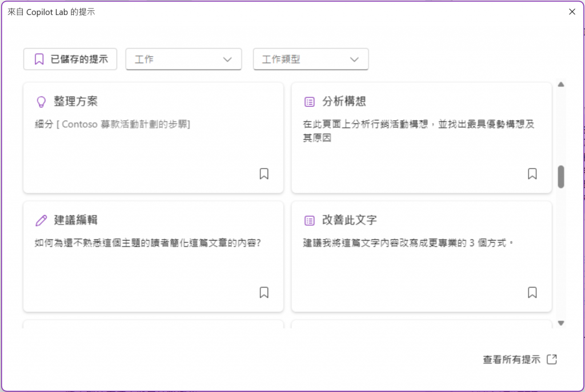585x392 pixels.
Task: Click the scrollbar down arrow
Action: [561, 323]
